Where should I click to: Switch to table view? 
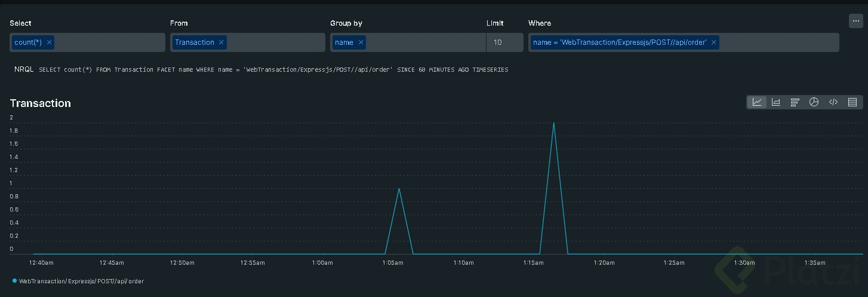click(852, 102)
